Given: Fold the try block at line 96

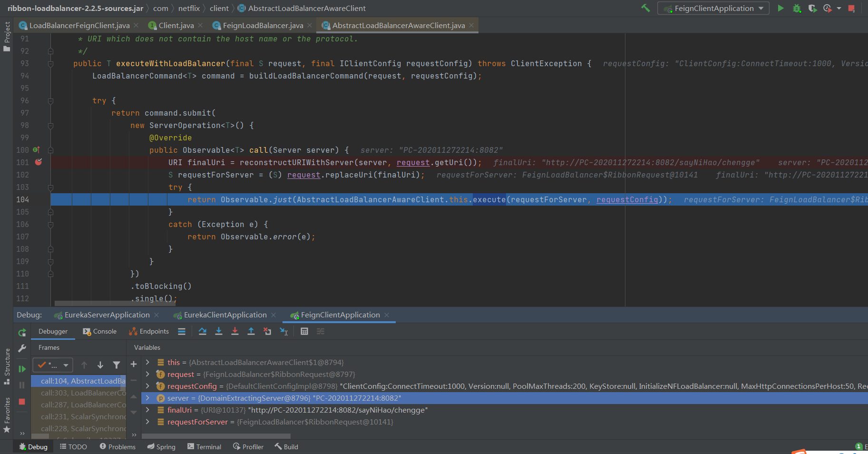Looking at the screenshot, I should [x=50, y=100].
